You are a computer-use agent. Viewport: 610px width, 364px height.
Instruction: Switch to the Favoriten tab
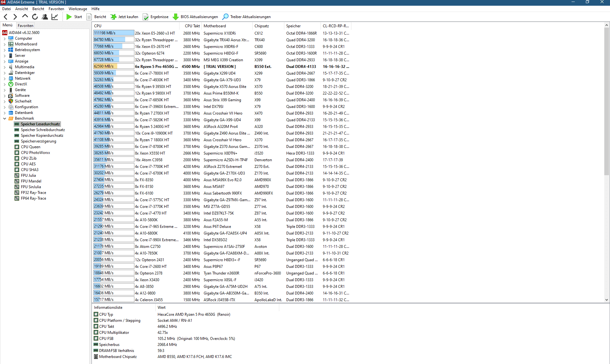[x=25, y=26]
